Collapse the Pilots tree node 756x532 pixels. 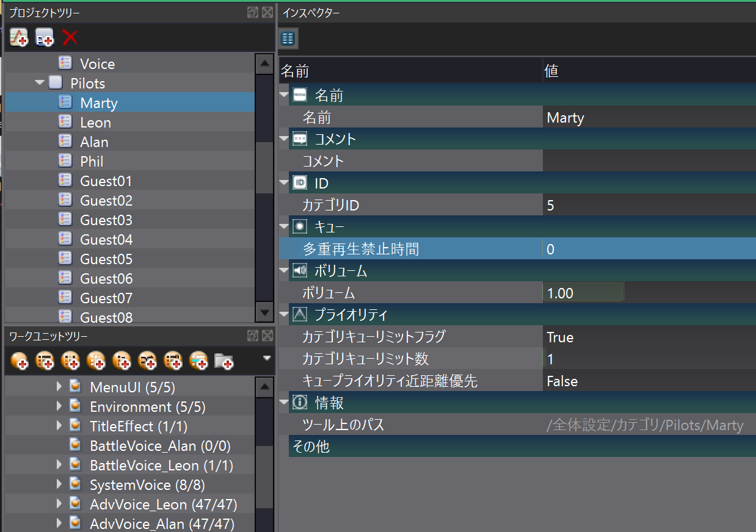click(40, 82)
